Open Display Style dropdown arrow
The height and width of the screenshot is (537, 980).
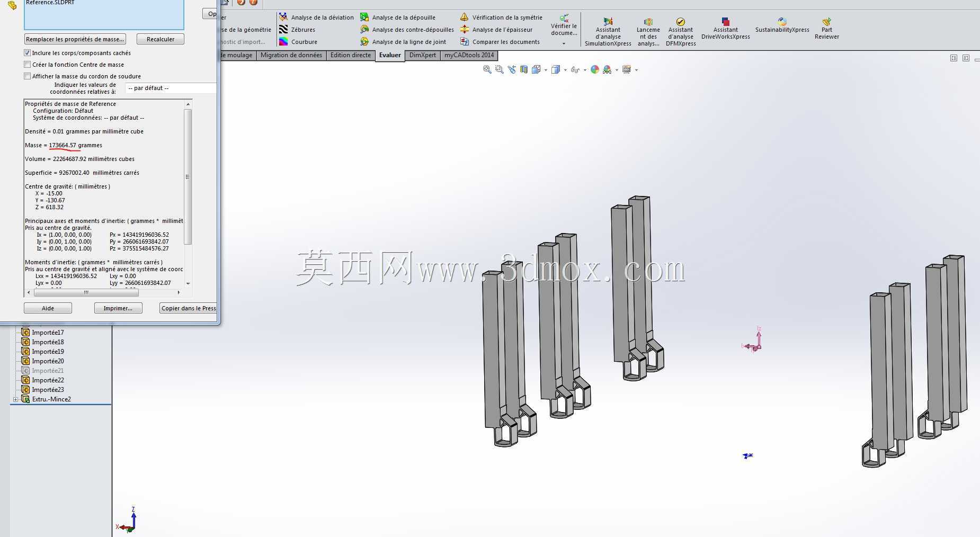click(565, 70)
